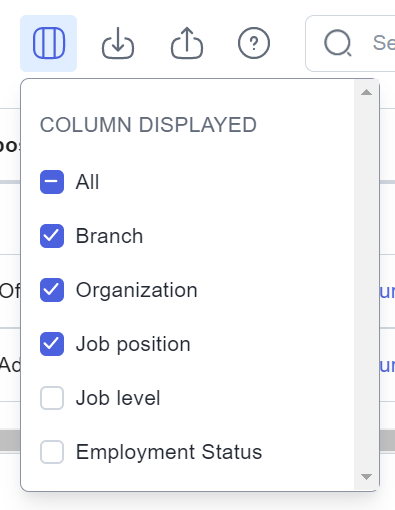This screenshot has width=395, height=510.
Task: Click the Job level label
Action: (x=118, y=398)
